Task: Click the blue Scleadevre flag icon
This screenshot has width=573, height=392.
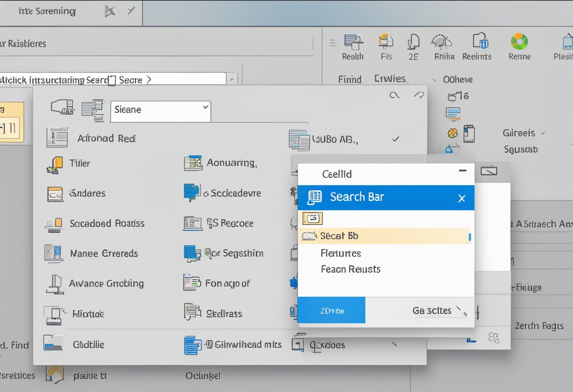Action: tap(191, 192)
